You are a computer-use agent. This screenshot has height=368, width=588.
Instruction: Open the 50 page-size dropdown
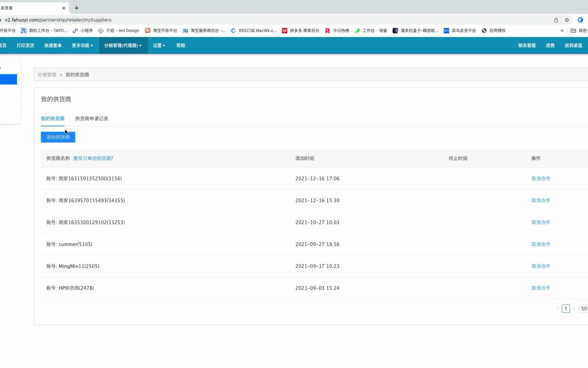[x=583, y=309]
